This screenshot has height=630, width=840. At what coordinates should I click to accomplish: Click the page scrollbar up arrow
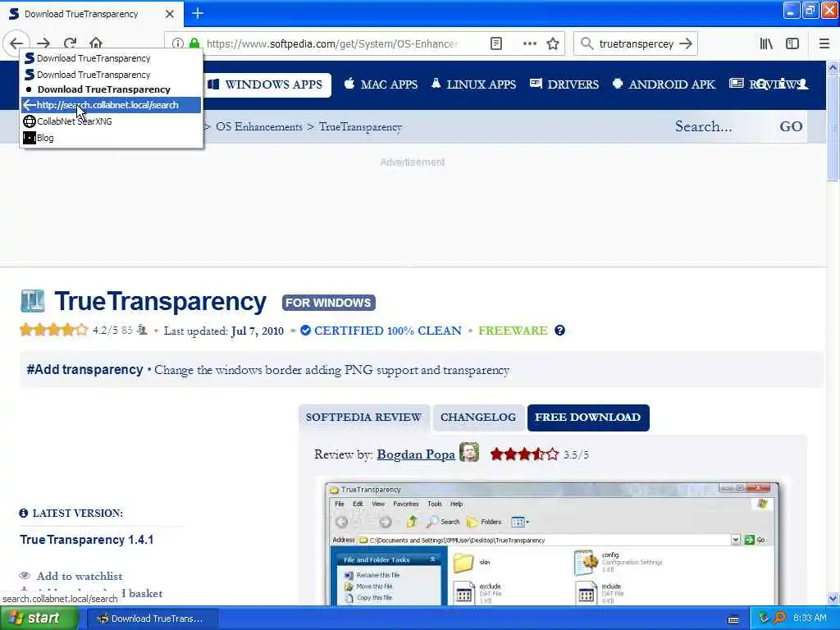click(833, 67)
